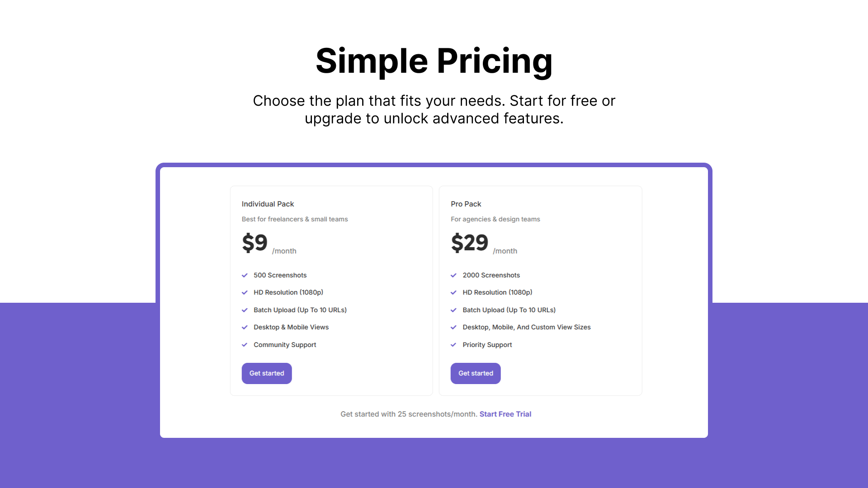This screenshot has height=488, width=868.
Task: Click the checkmark beside HD Resolution in Pro Pack
Action: click(454, 292)
